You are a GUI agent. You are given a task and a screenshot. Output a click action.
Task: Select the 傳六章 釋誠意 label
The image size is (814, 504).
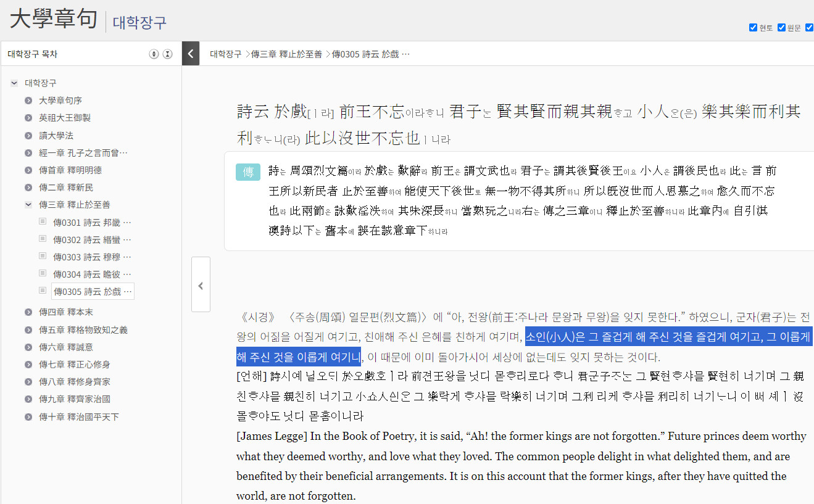[x=66, y=347]
